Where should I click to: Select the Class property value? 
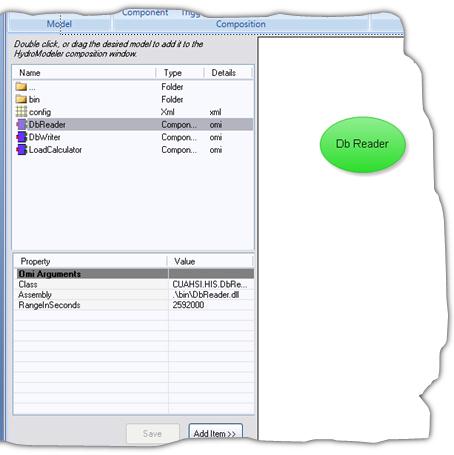point(211,284)
